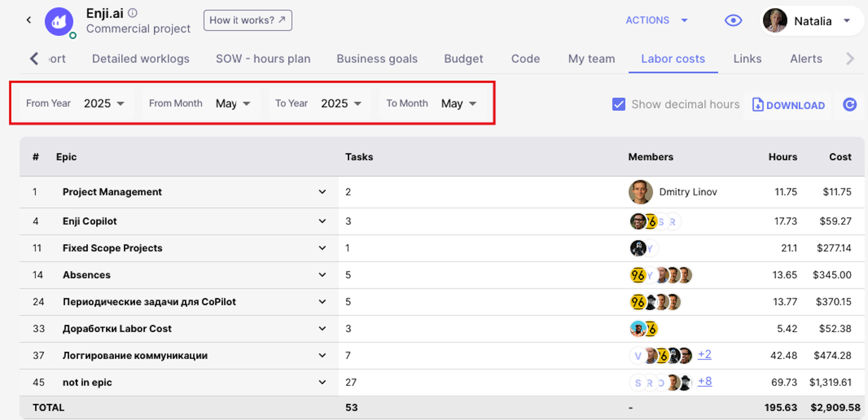Expand the Логгирование коммуникации epic

pyautogui.click(x=322, y=355)
